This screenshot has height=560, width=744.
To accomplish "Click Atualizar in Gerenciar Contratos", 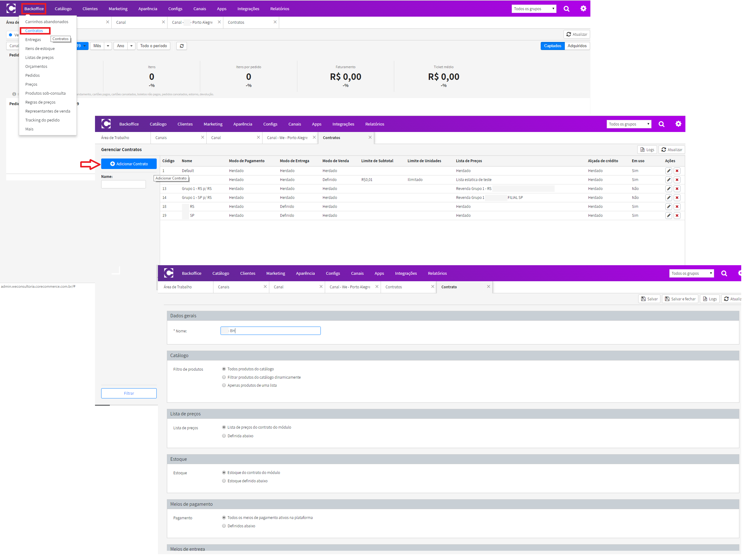I will tap(671, 150).
